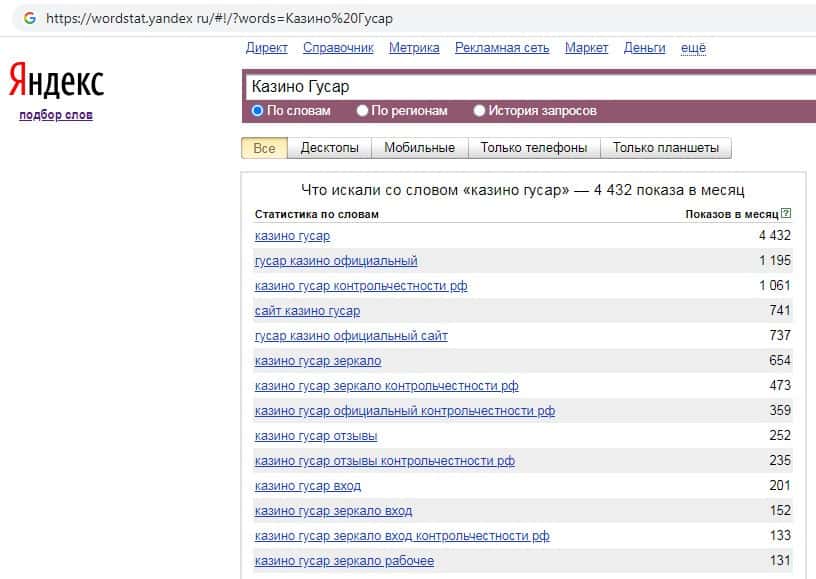Click the 737 count value

tap(780, 336)
